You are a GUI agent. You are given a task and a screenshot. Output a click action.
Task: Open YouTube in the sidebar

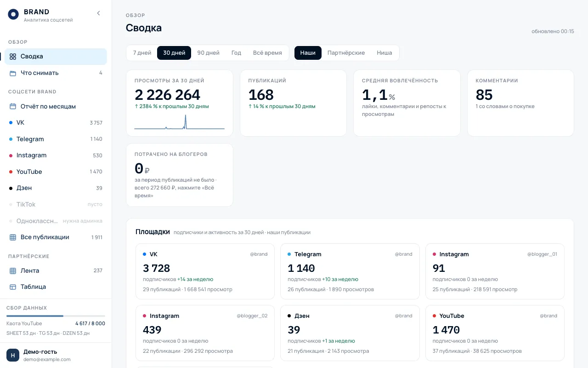coord(56,172)
